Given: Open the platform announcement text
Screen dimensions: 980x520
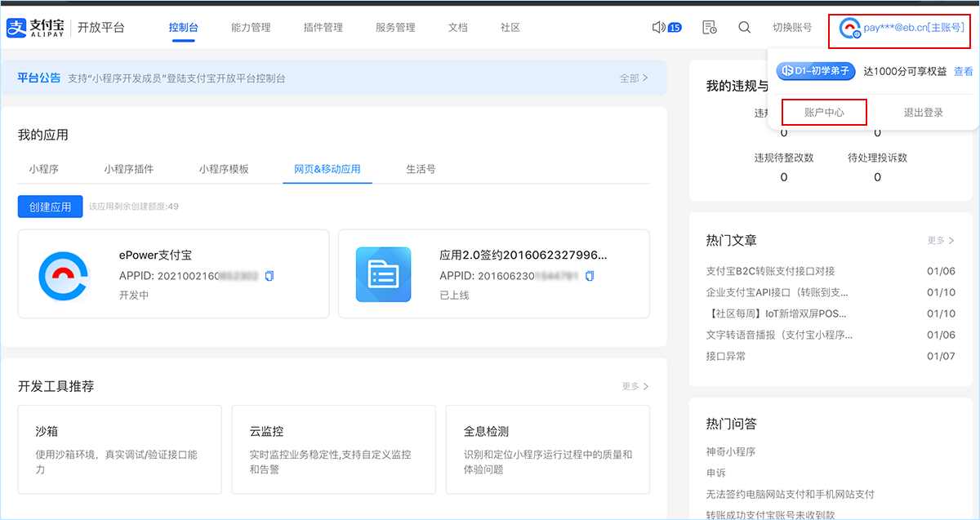Looking at the screenshot, I should click(176, 78).
